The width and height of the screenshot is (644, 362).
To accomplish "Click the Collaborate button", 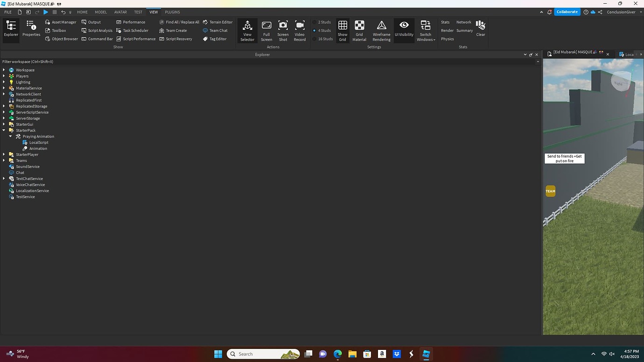I will (567, 12).
